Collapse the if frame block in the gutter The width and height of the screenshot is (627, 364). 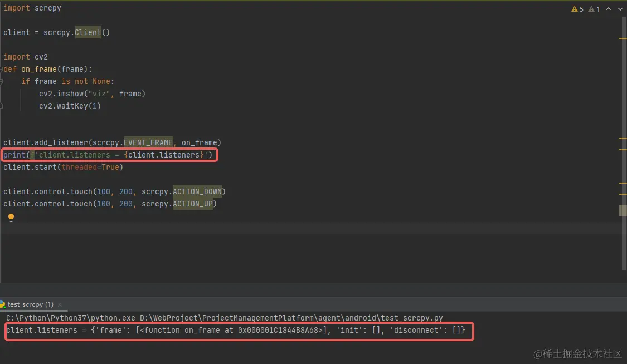pyautogui.click(x=2, y=81)
